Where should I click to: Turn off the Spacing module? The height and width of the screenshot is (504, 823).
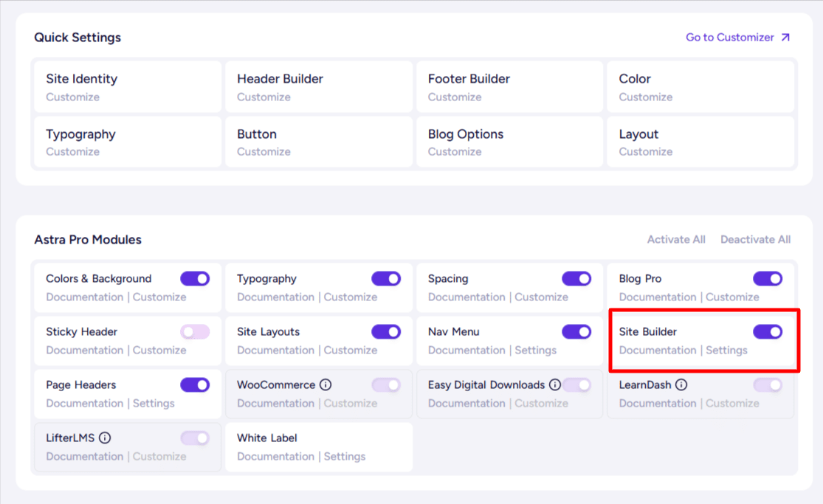(x=576, y=279)
